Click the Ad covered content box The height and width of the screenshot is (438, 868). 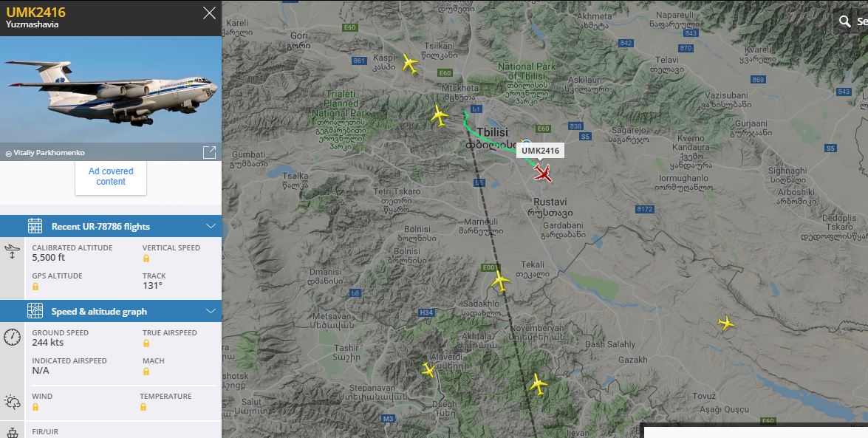111,177
